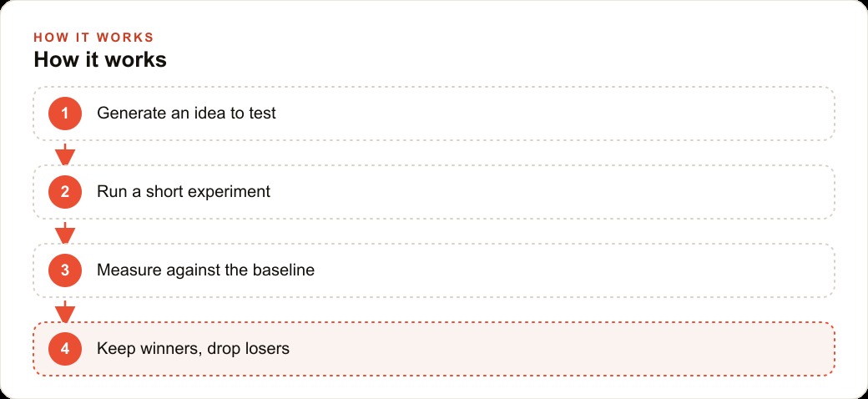Click the arrow between steps 2 and 3
The image size is (868, 399).
[65, 232]
